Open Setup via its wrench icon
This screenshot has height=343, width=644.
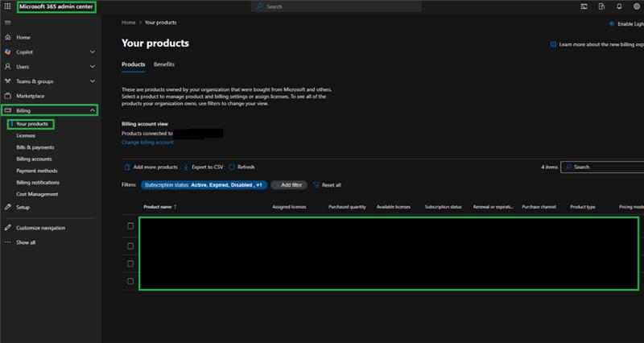[7, 208]
